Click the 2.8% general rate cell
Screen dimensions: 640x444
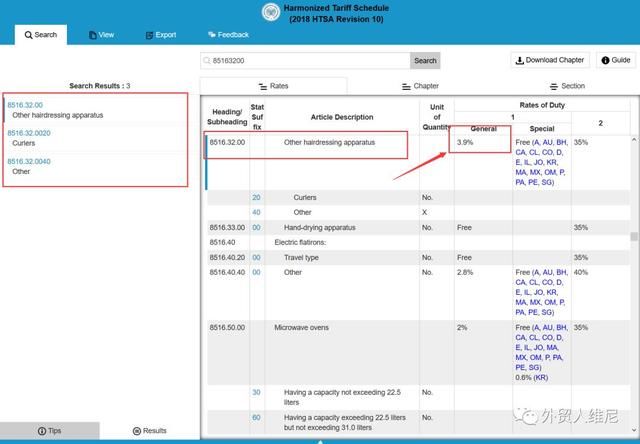(x=465, y=272)
